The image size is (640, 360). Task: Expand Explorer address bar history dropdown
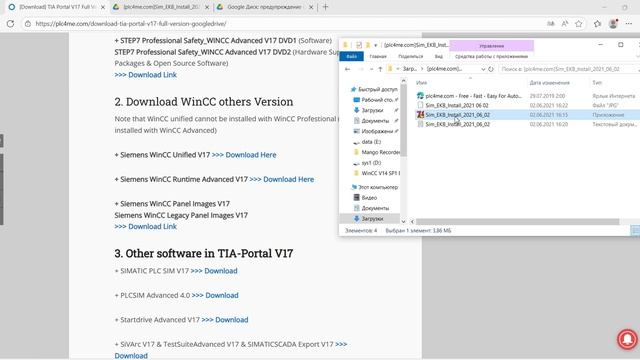[483, 69]
